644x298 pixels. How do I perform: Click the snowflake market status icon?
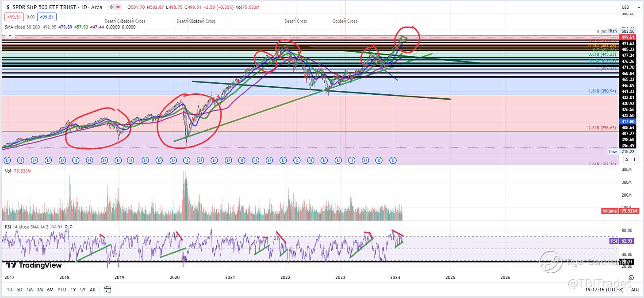click(x=111, y=8)
